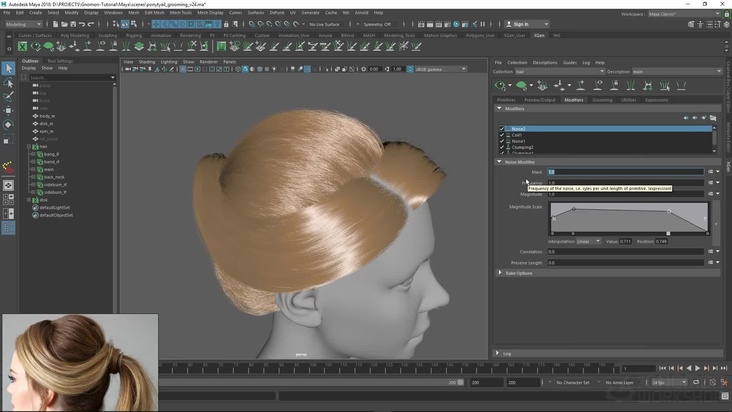Open expression editor for Mask field
Screen dimensions: 732x412
click(x=711, y=172)
